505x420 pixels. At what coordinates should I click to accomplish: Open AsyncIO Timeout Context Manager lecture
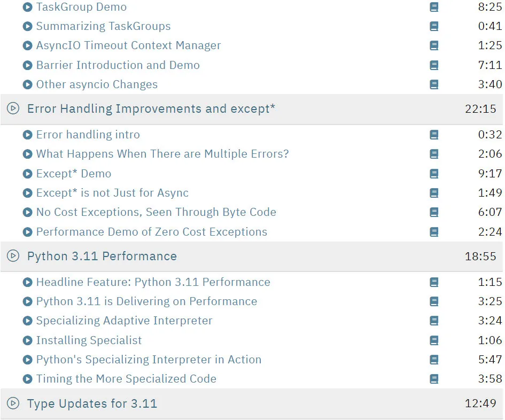(128, 45)
